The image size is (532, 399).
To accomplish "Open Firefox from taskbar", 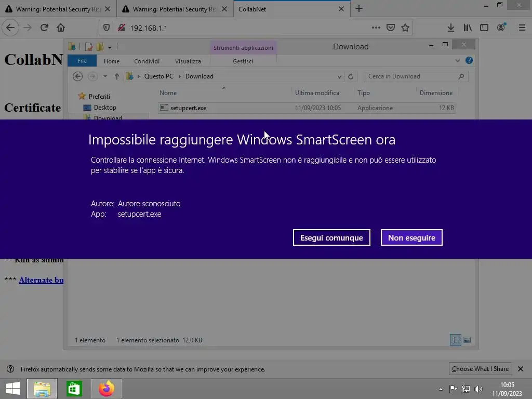I will (107, 389).
